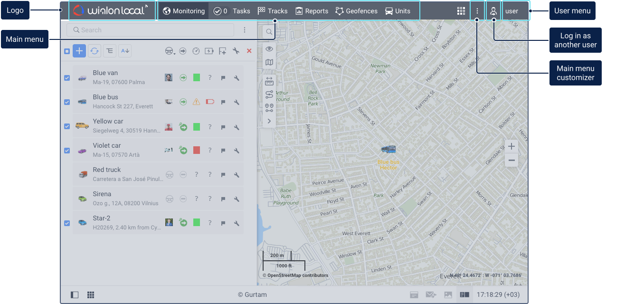Click red X to clear unit list

click(x=249, y=51)
